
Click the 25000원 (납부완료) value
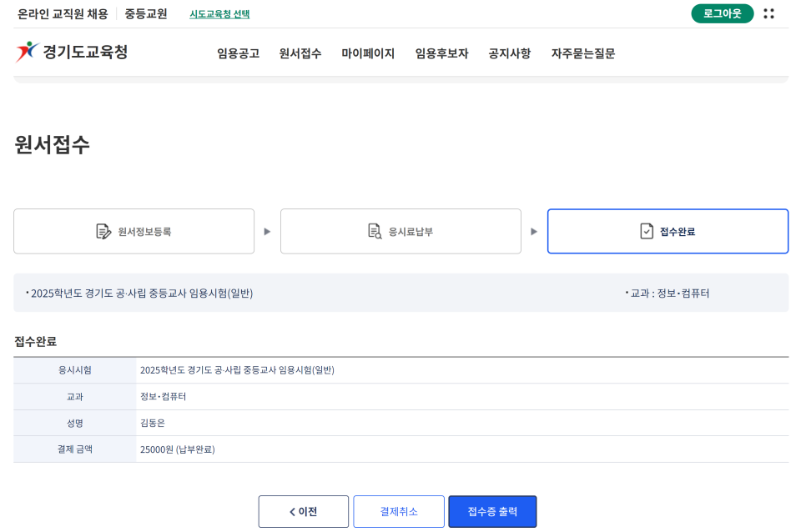click(178, 449)
